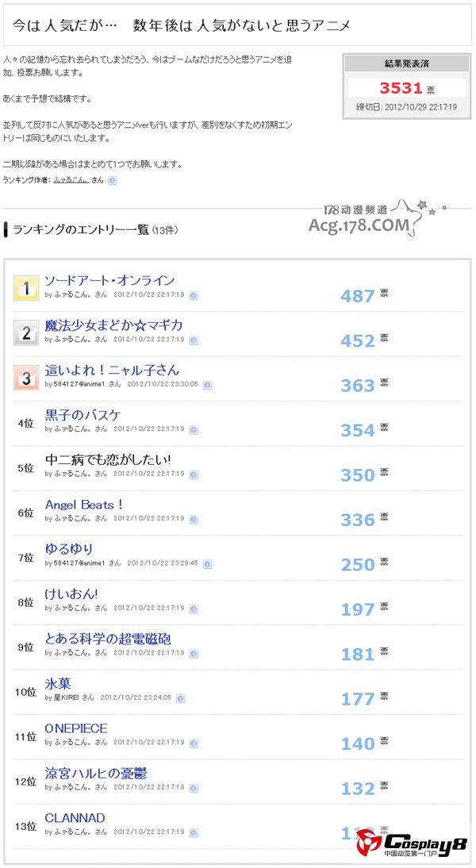The width and height of the screenshot is (476, 868).
Task: Open the とある科学の超電磁砲 entry link
Action: tap(108, 639)
